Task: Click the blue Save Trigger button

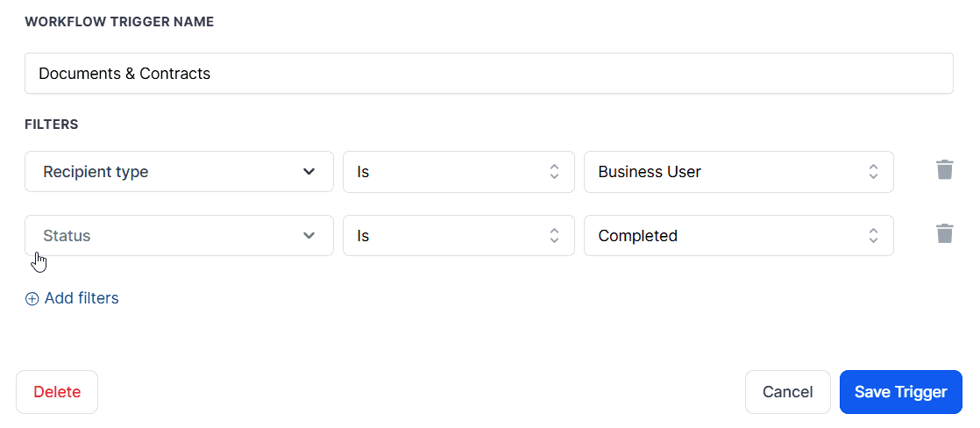Action: coord(900,392)
